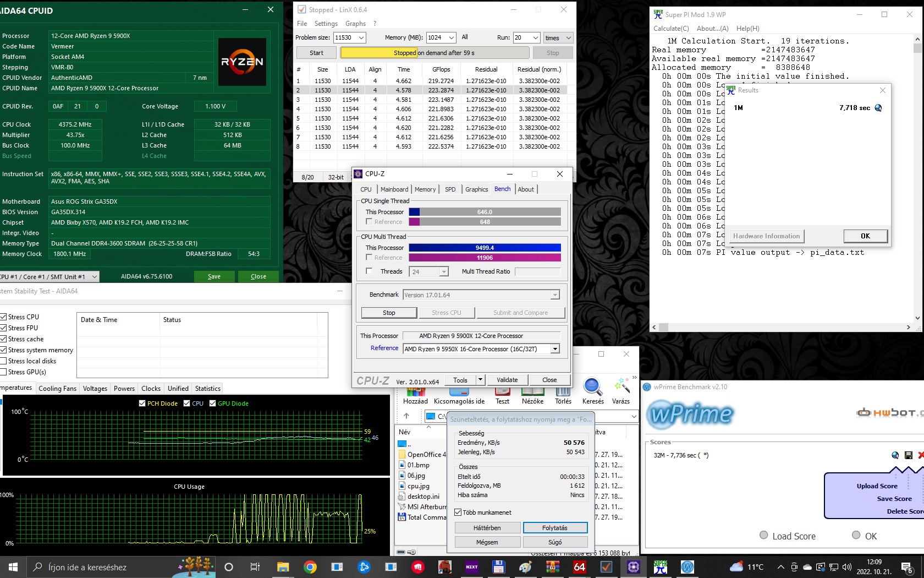The height and width of the screenshot is (578, 924).
Task: Click the globe icon in Super PI Results
Action: pos(878,108)
